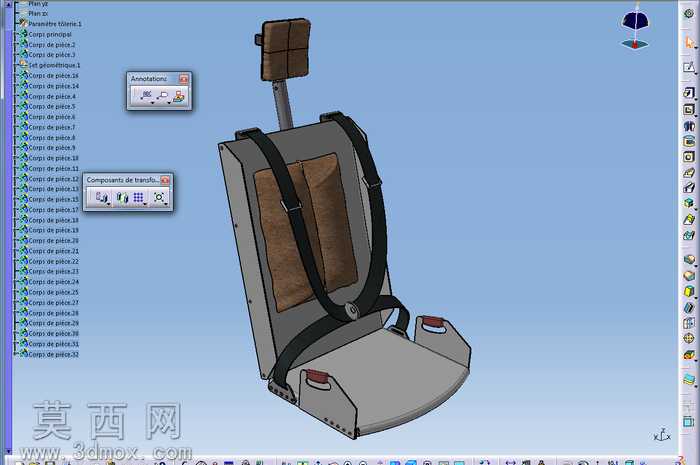Select the Groove tool
This screenshot has width=700, height=465.
tap(689, 141)
